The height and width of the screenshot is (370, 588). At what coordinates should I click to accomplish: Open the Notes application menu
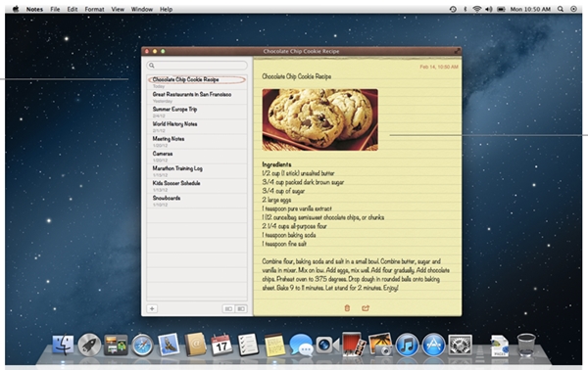pyautogui.click(x=34, y=9)
